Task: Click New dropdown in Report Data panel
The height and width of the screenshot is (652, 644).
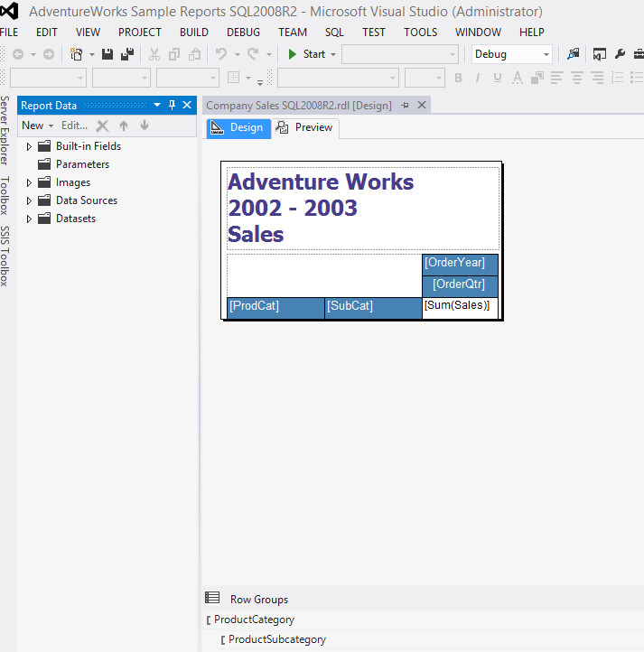Action: coord(37,126)
